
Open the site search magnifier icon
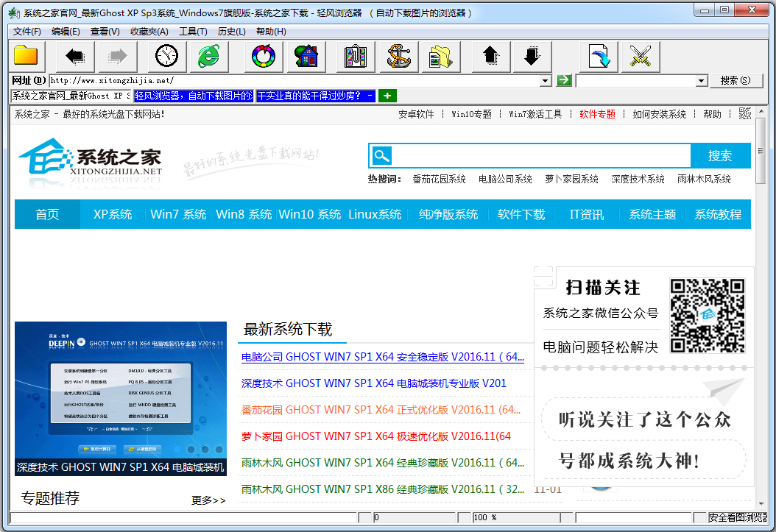click(381, 155)
